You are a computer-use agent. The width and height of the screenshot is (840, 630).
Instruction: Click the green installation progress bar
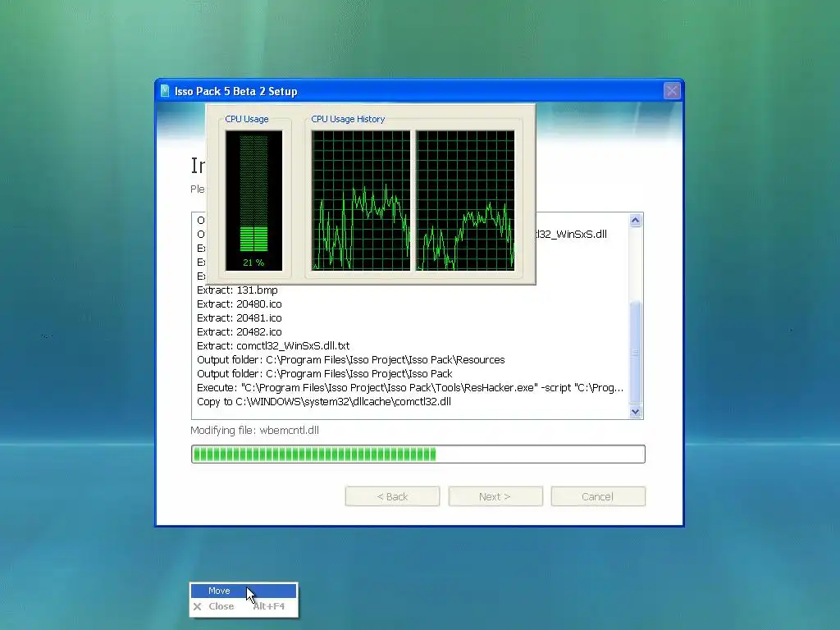click(x=418, y=454)
